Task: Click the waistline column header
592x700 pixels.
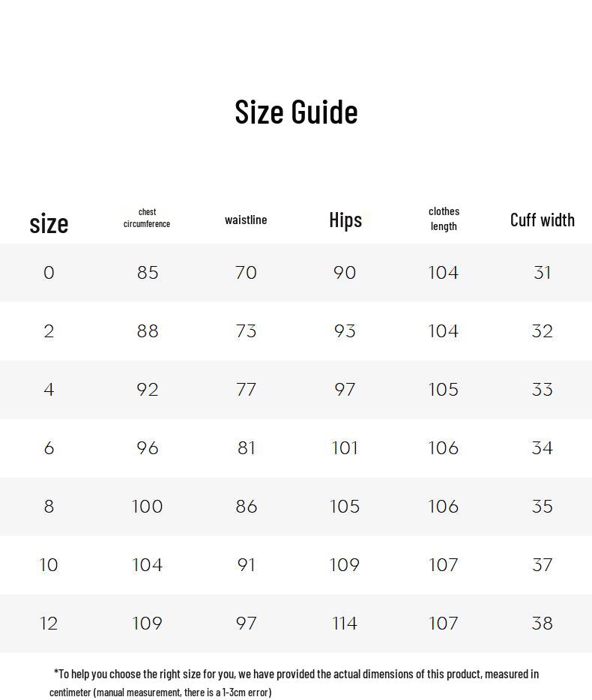Action: click(246, 220)
